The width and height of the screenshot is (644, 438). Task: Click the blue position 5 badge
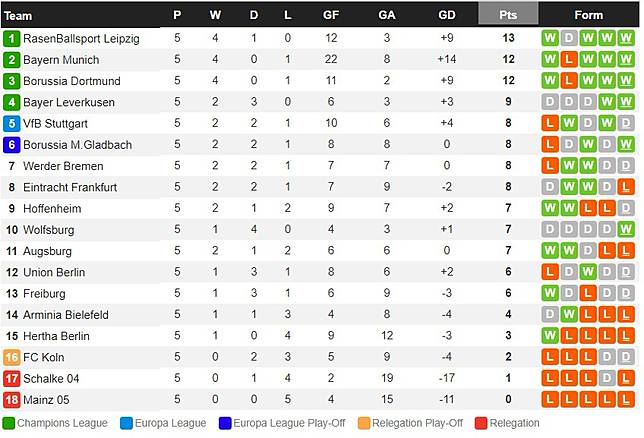point(12,123)
